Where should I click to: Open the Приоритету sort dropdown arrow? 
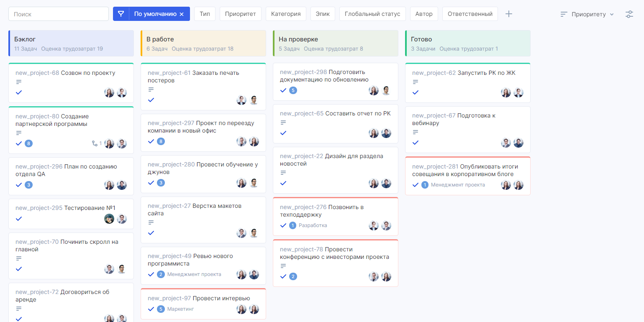[612, 14]
